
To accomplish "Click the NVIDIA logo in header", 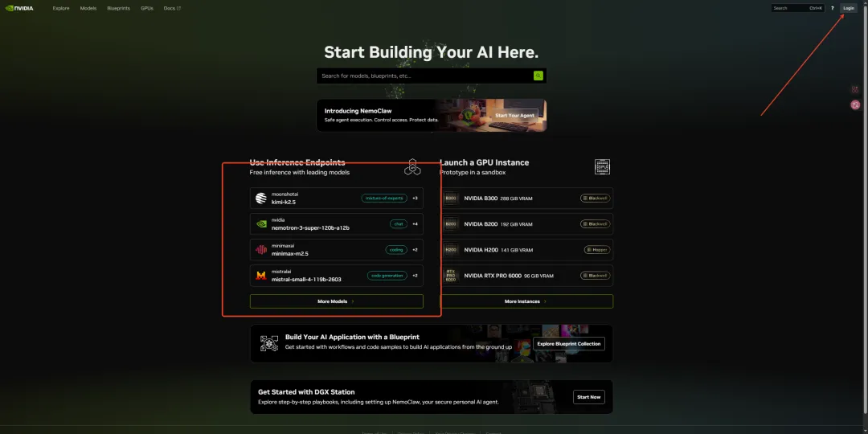I will click(x=19, y=8).
